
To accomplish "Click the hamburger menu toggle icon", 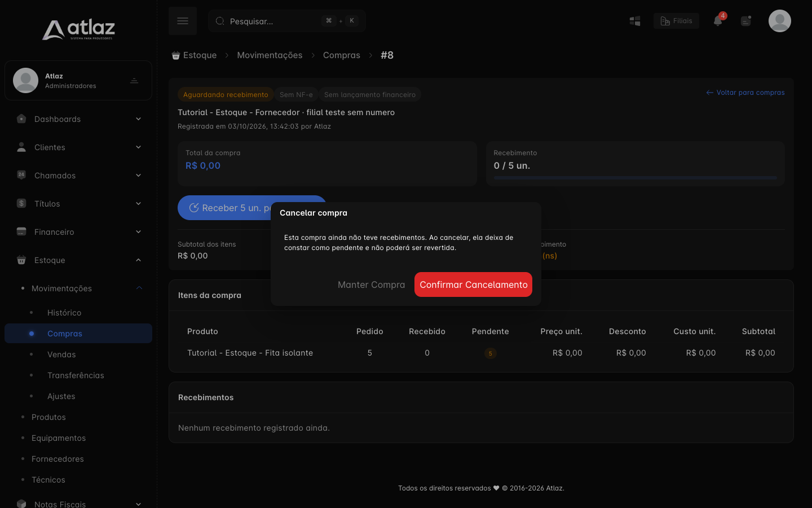I will 183,21.
